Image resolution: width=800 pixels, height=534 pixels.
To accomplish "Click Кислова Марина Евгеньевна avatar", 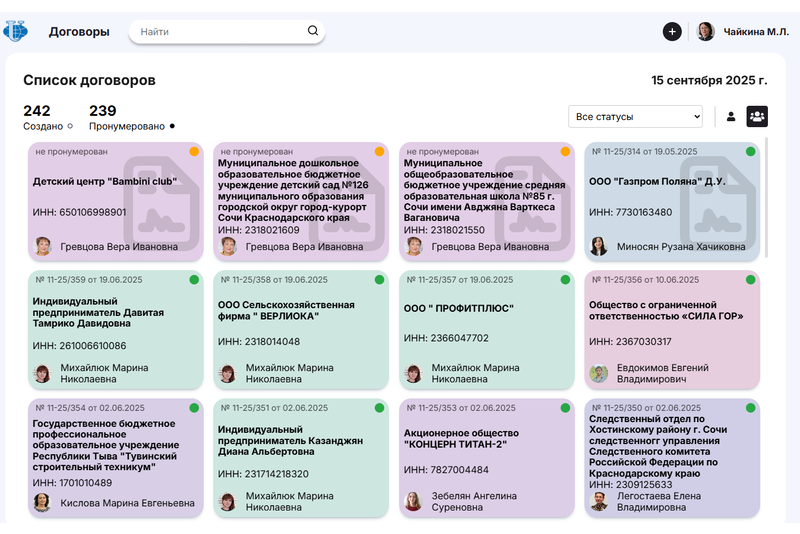I will (x=42, y=503).
